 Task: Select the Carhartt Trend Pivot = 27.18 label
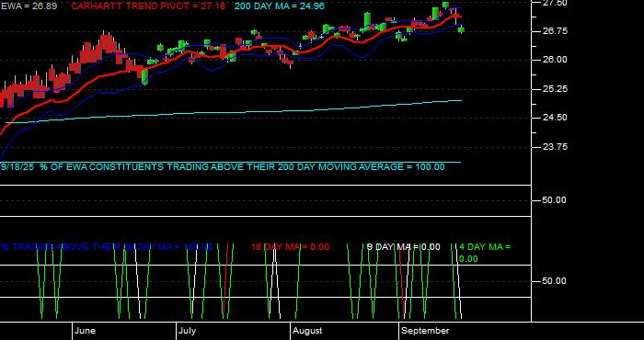[x=148, y=6]
